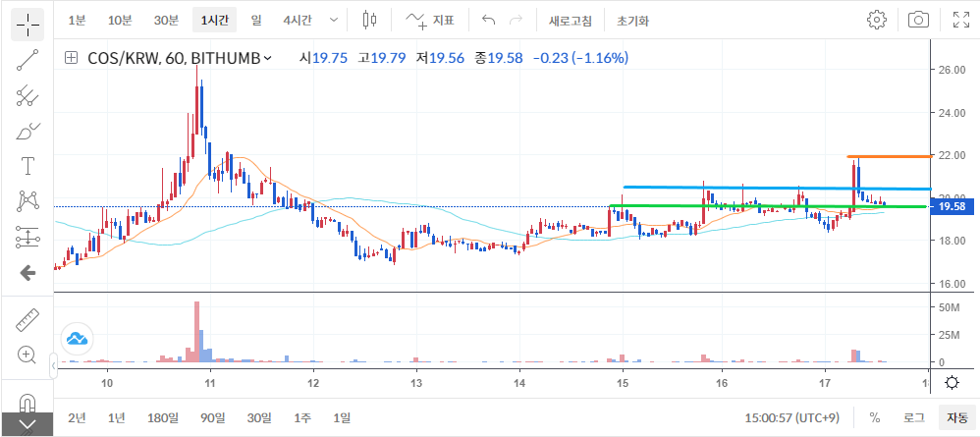Click the −0.23 (−1.16%) change value
This screenshot has height=437, width=980.
(x=580, y=58)
